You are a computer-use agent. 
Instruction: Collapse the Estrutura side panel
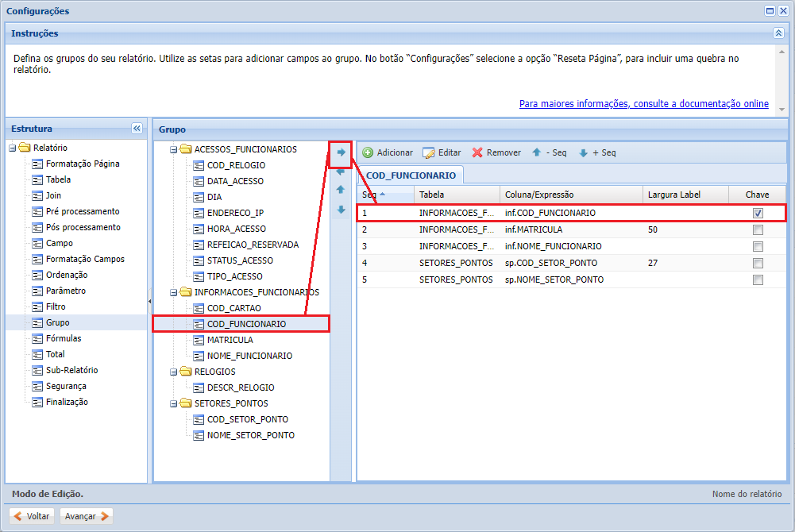[137, 129]
